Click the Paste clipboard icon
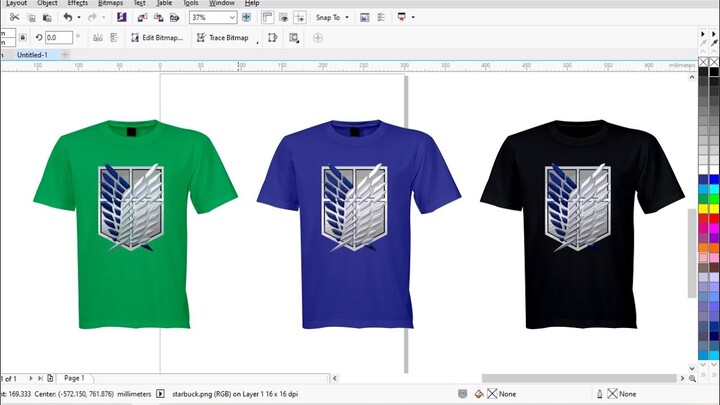 tap(47, 17)
